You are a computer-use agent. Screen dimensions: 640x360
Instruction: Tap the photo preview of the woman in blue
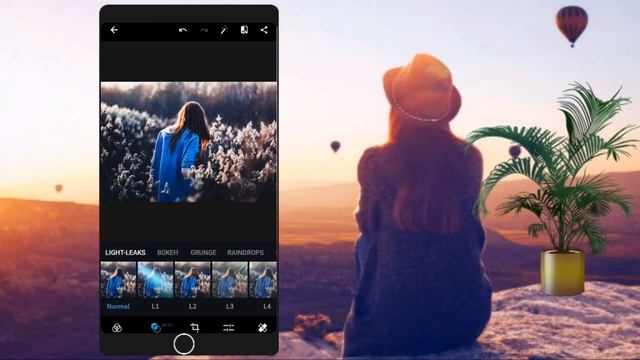click(189, 142)
